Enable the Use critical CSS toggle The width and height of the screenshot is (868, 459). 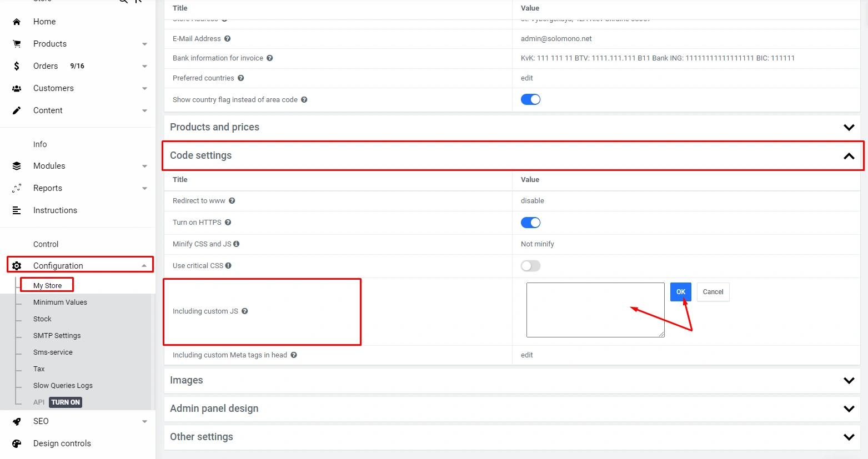click(x=530, y=266)
